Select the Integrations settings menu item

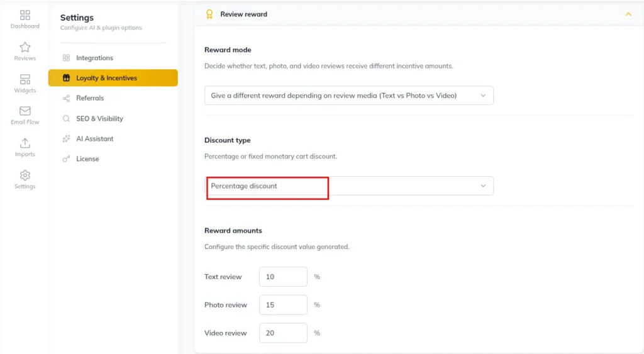point(113,58)
